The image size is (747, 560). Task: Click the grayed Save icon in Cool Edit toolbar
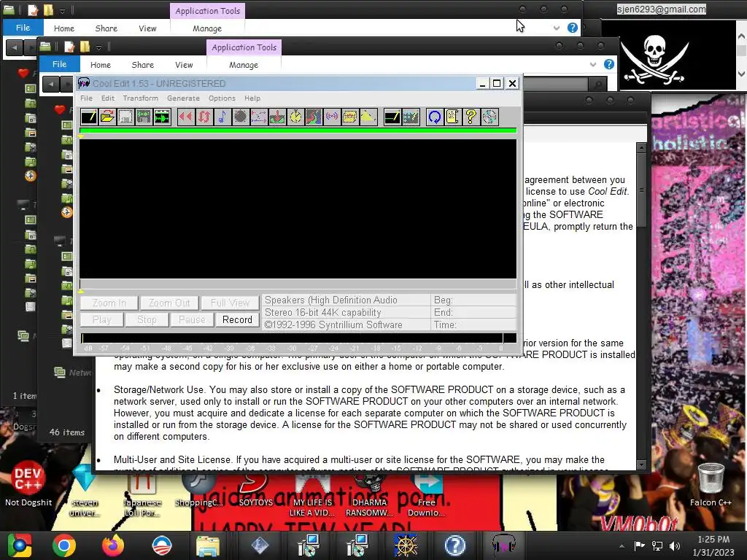tap(125, 117)
